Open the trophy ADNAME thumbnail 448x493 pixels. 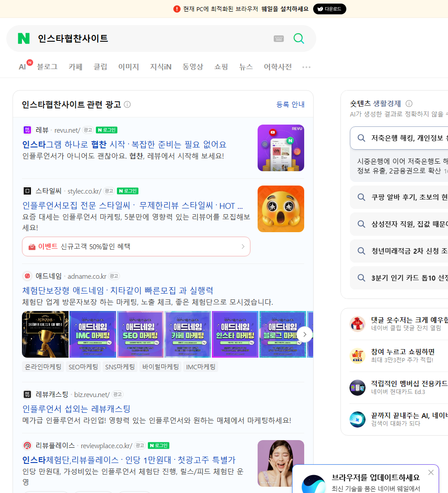click(x=45, y=334)
